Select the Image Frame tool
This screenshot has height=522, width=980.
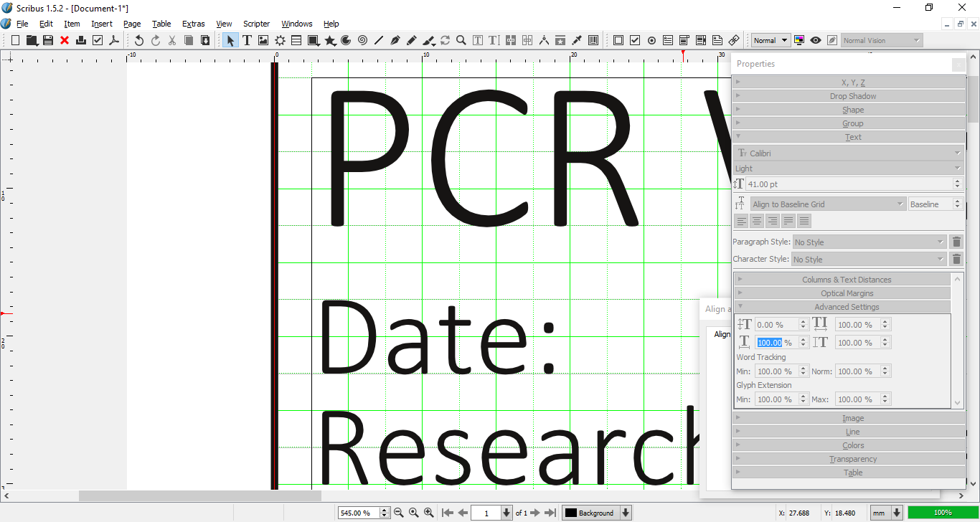pos(263,41)
